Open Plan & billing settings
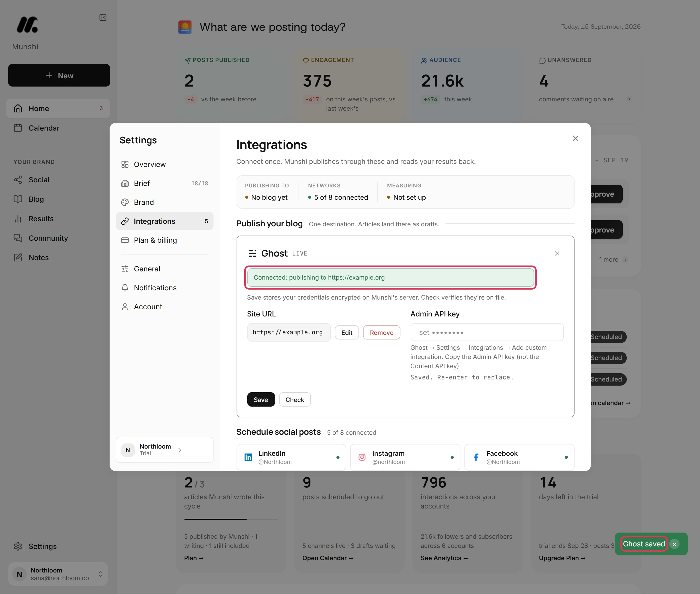Screen dimensions: 700x594 click(164, 240)
